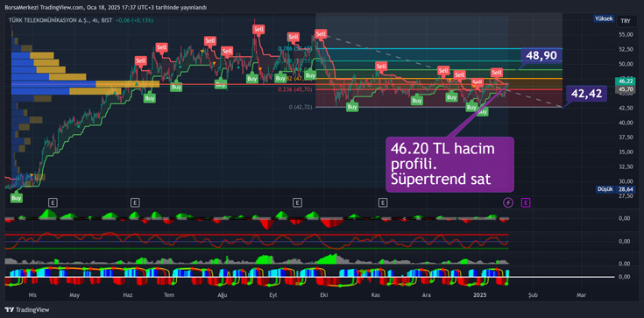
Task: Open the purple lightning bolt event icon
Action: (508, 202)
